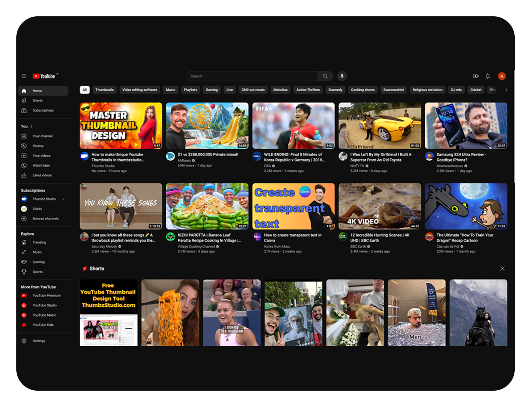Open Sports under Explore
This screenshot has height=407, width=532.
pos(43,271)
